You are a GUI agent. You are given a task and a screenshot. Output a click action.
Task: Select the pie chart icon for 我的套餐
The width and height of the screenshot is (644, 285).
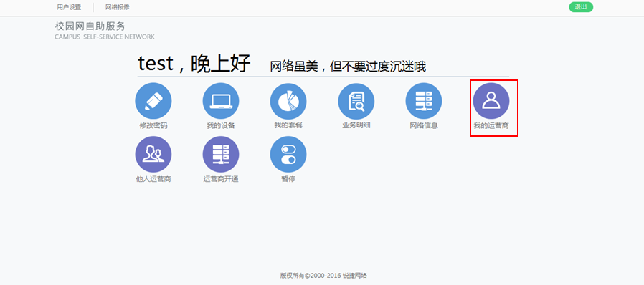point(288,101)
